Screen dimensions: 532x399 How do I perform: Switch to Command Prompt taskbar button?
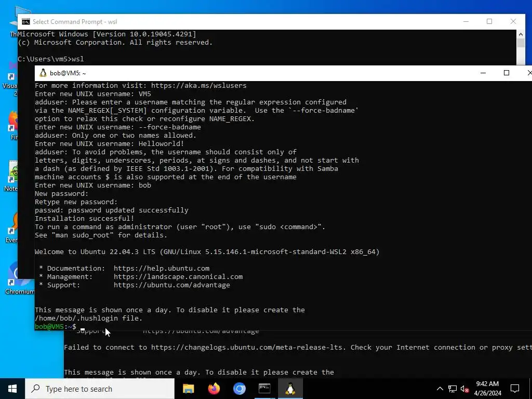click(264, 389)
